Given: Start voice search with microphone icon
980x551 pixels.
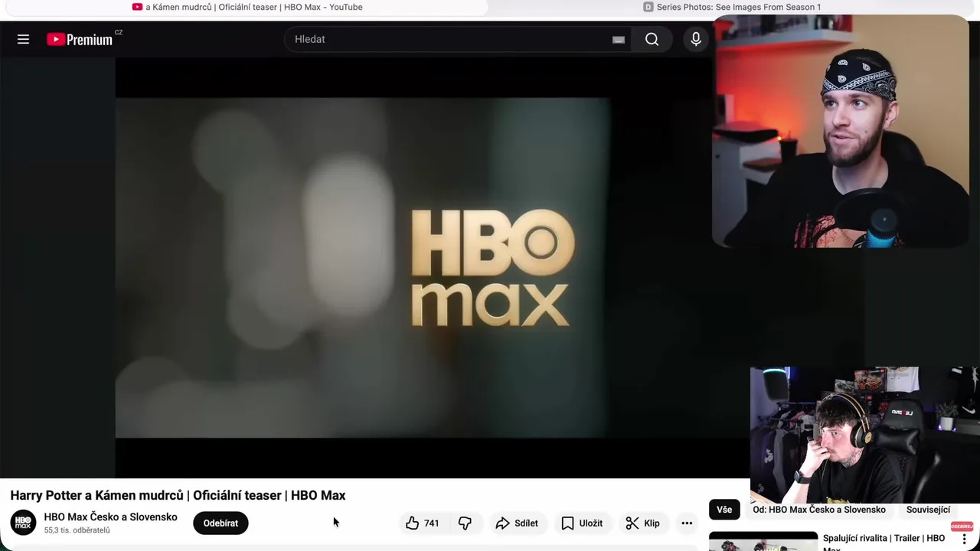Looking at the screenshot, I should pyautogui.click(x=696, y=39).
